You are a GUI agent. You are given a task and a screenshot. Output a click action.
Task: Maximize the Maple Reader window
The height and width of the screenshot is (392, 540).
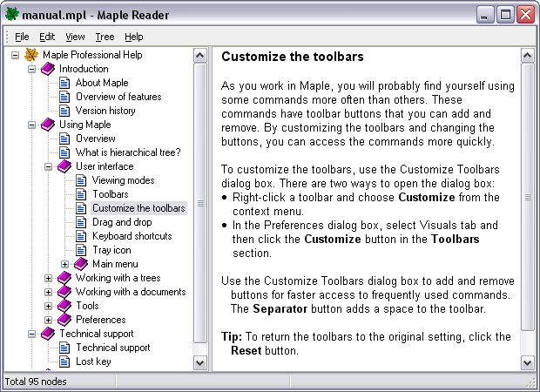pyautogui.click(x=505, y=15)
